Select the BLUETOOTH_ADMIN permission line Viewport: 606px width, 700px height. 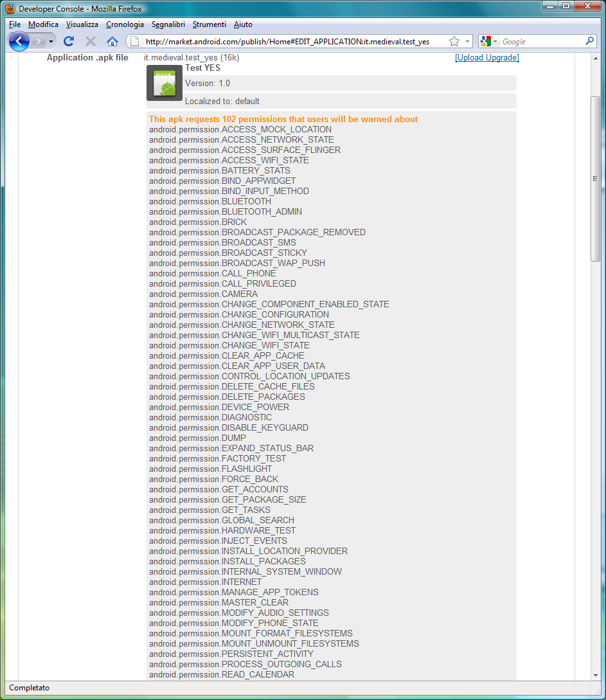coord(226,211)
